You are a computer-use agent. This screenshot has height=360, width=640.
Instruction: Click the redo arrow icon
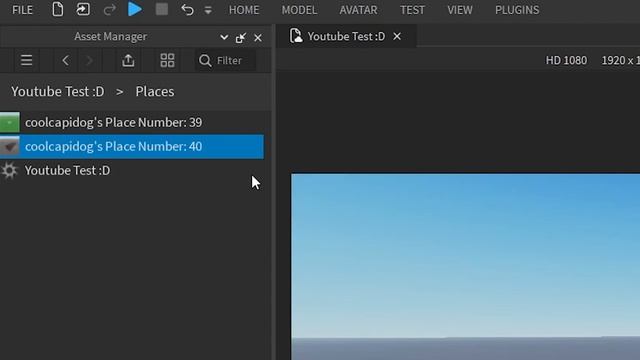click(109, 9)
